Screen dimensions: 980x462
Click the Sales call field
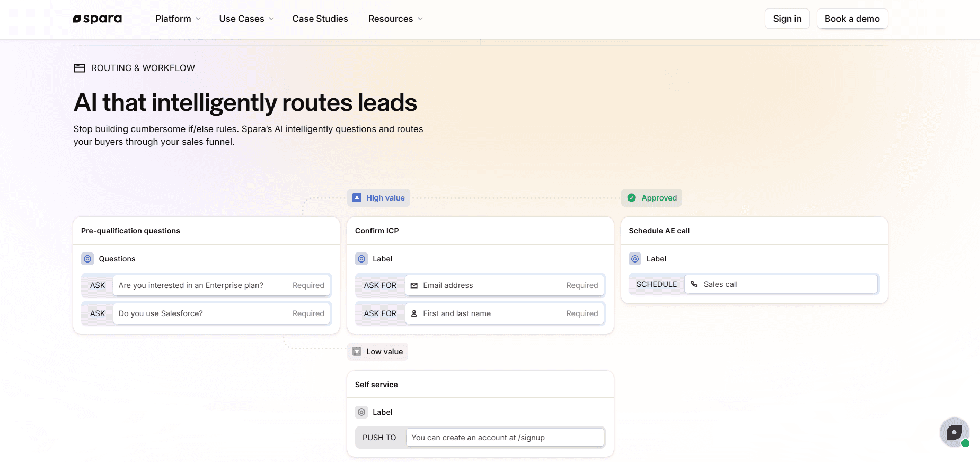(x=781, y=284)
